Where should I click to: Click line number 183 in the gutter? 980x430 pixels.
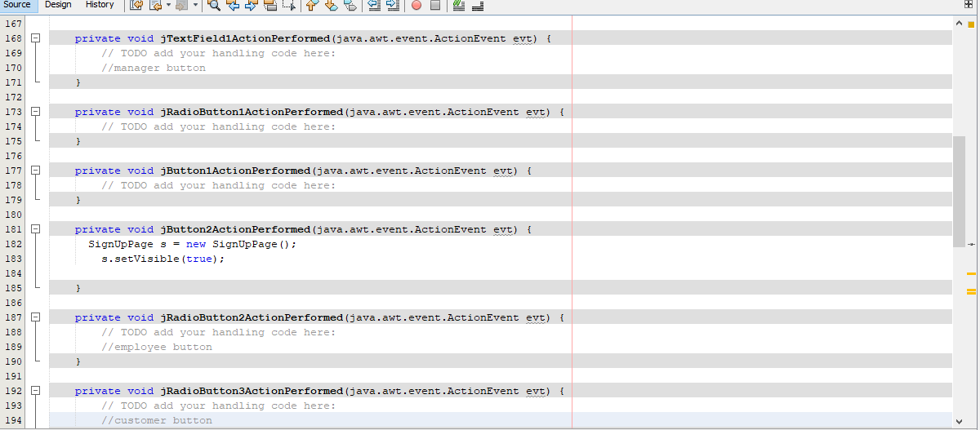click(13, 259)
